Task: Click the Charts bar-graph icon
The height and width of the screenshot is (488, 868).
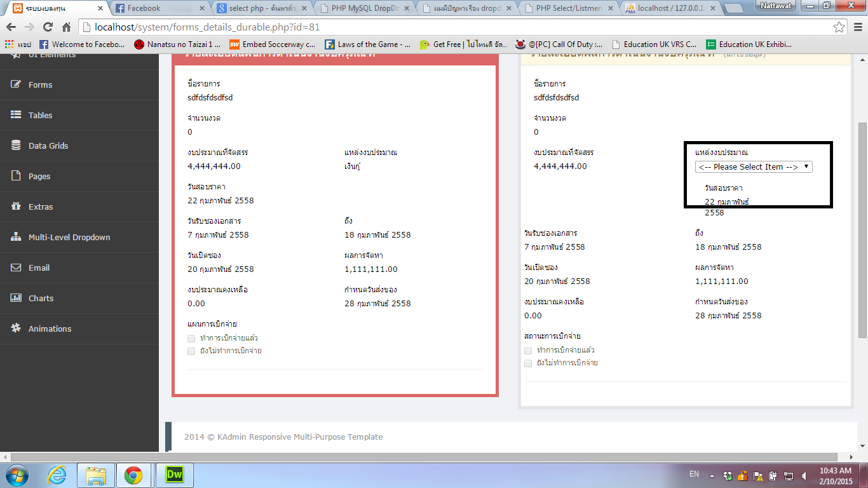Action: pos(16,298)
